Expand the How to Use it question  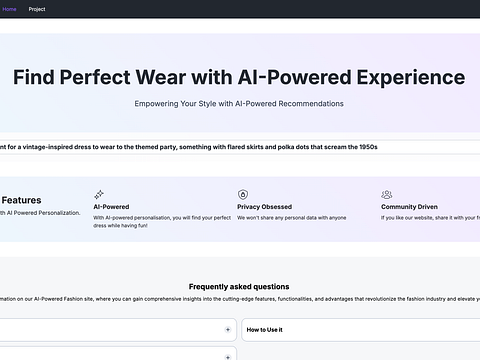point(361,330)
